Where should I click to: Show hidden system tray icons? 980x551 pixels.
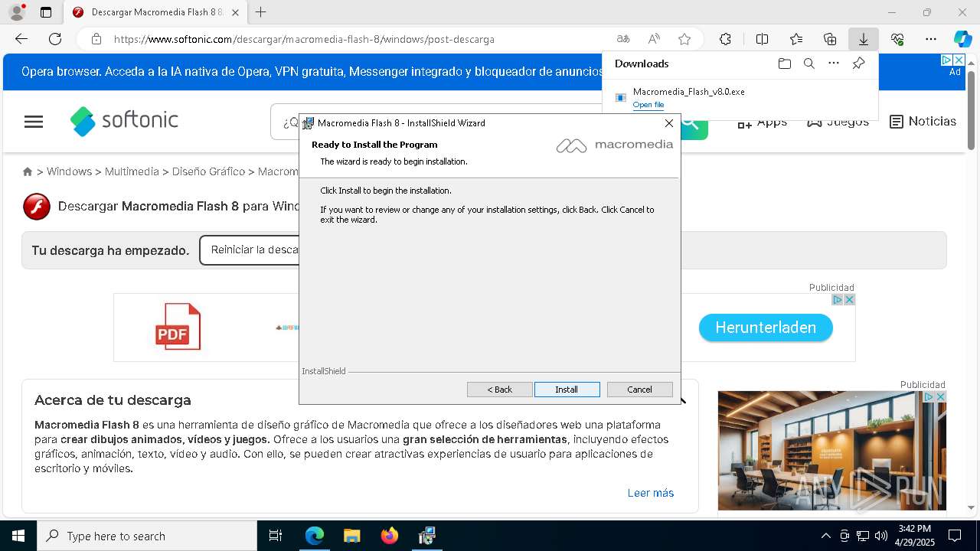coord(825,536)
